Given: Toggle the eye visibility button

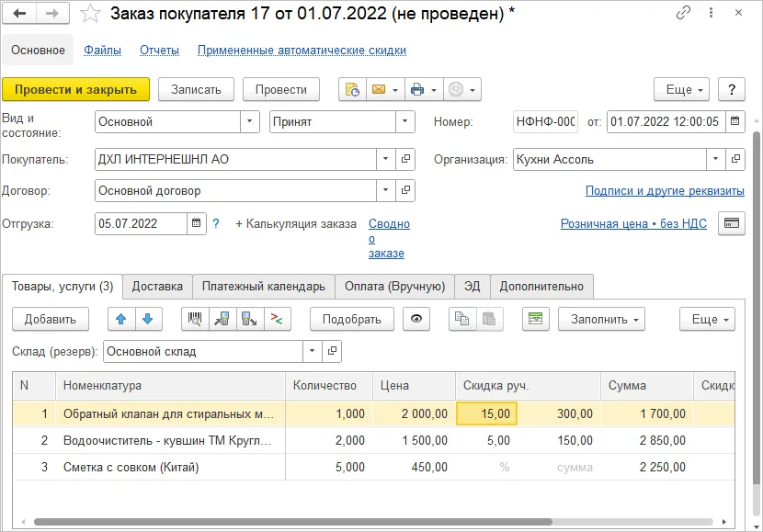Looking at the screenshot, I should tap(416, 320).
